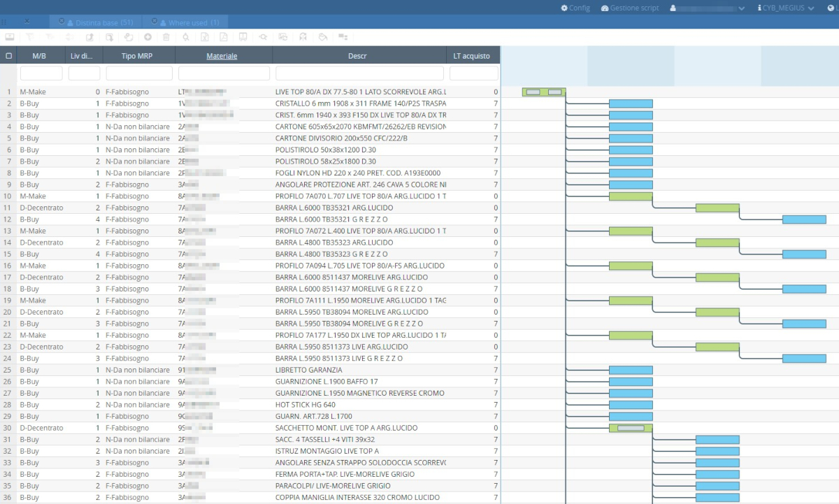Focus the Materiale filter input field

(224, 73)
